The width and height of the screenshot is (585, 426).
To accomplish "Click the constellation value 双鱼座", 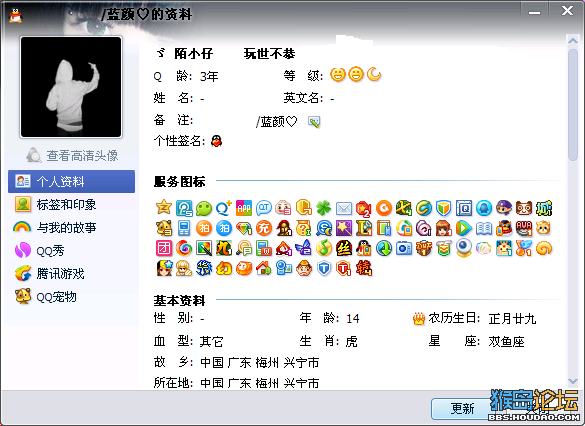I will [x=506, y=341].
